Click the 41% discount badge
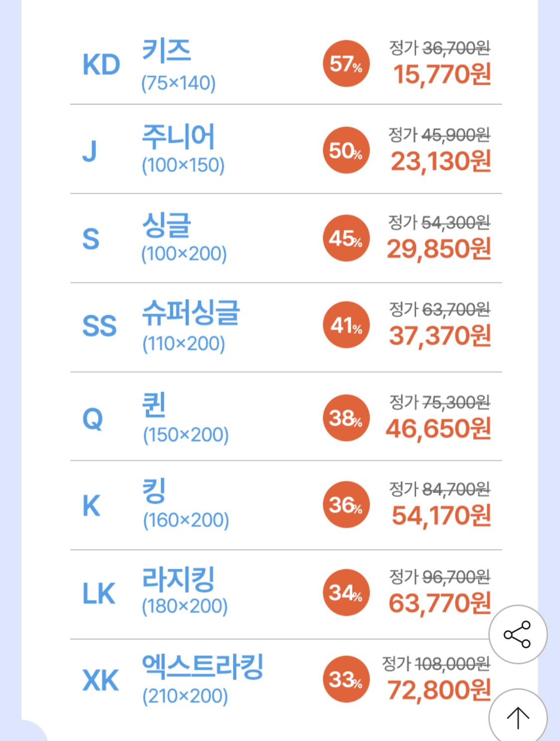 pos(346,325)
